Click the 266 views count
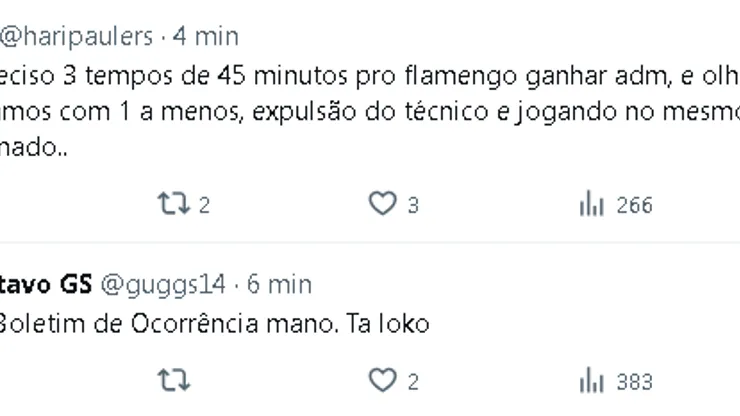Screen dimensions: 740x416 [634, 206]
